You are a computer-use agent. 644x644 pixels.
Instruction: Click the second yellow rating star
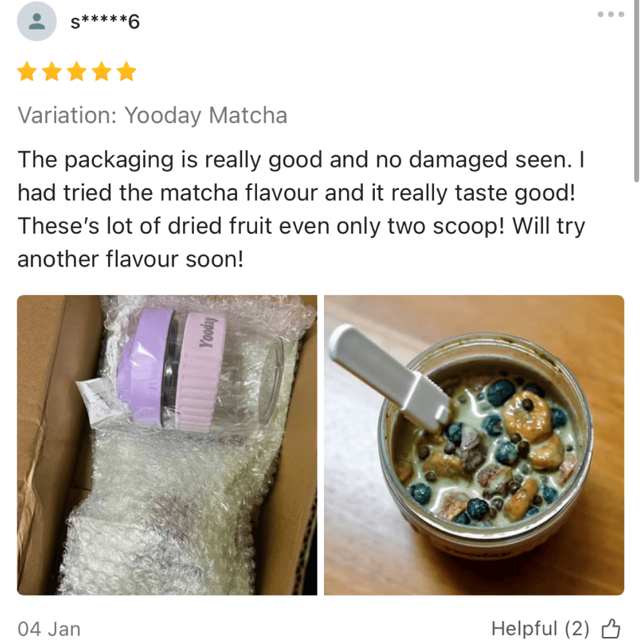coord(52,71)
